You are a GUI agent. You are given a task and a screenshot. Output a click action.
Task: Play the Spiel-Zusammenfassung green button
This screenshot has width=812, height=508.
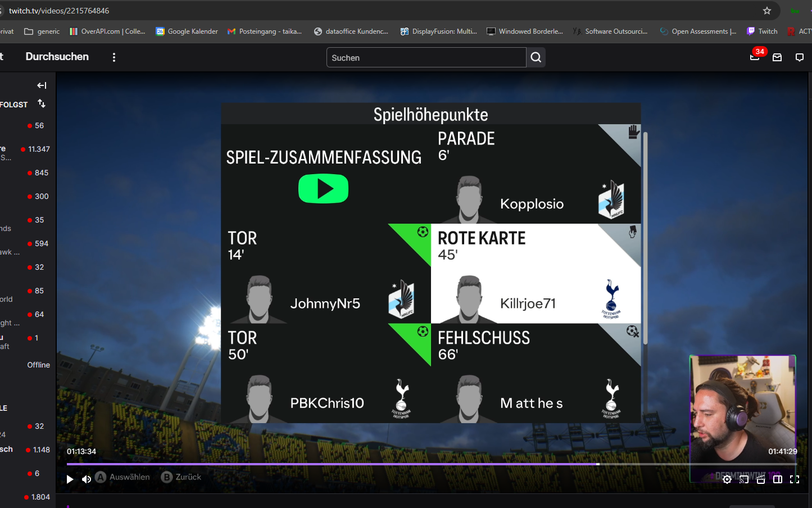[323, 189]
